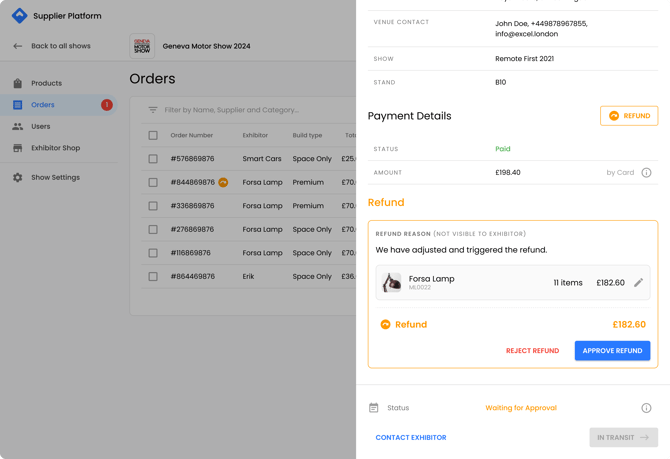Click the Contact Exhibitor link

click(x=411, y=438)
